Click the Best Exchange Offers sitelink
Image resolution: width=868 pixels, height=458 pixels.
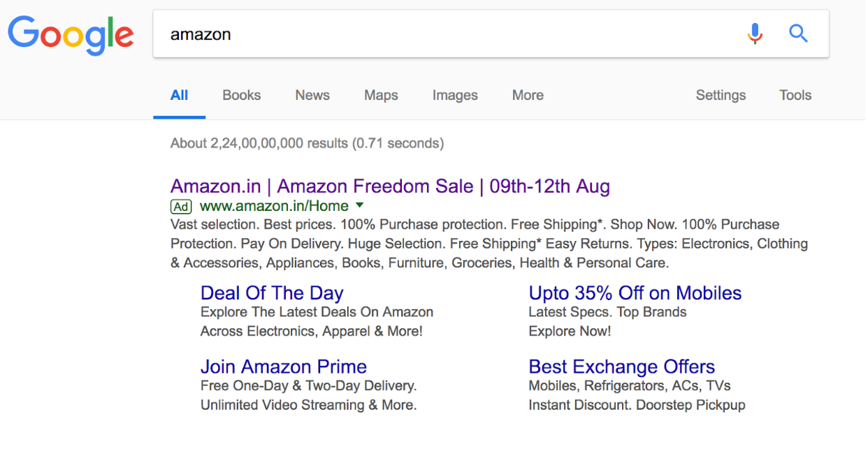pos(621,367)
